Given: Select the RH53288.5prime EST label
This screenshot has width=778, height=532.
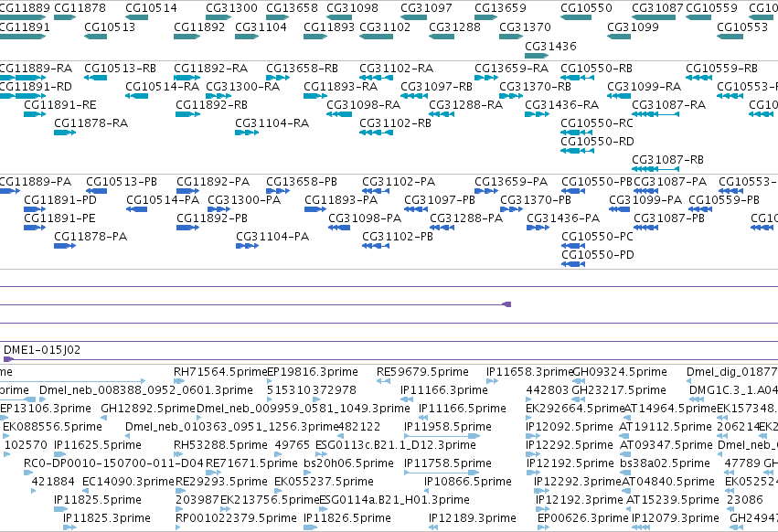Looking at the screenshot, I should [221, 445].
